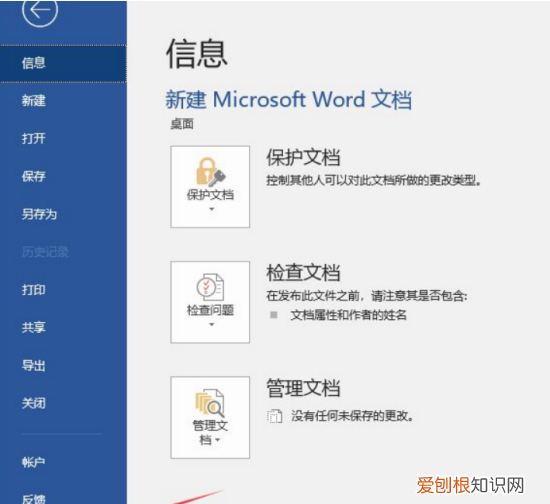Click the 管理文档 section heading

coord(303,388)
